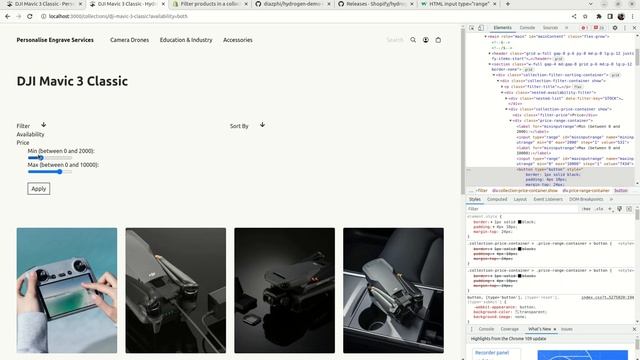Click the share icon in the address bar

pos(574,16)
